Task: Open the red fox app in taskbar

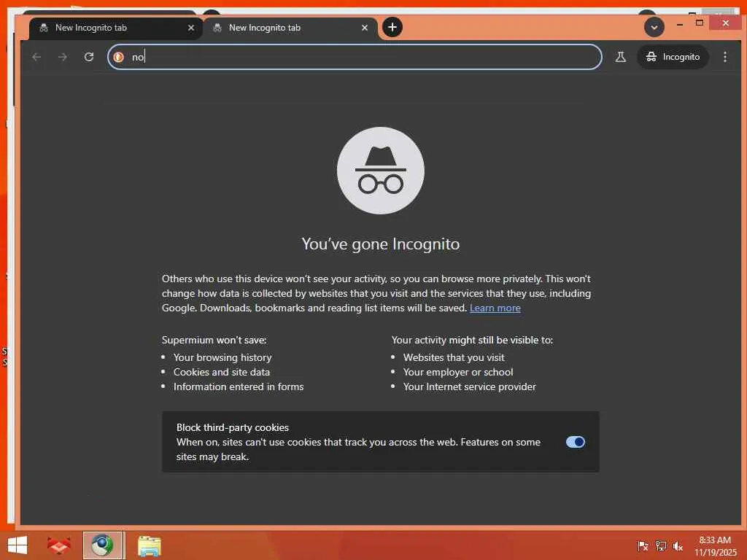Action: pos(58,545)
